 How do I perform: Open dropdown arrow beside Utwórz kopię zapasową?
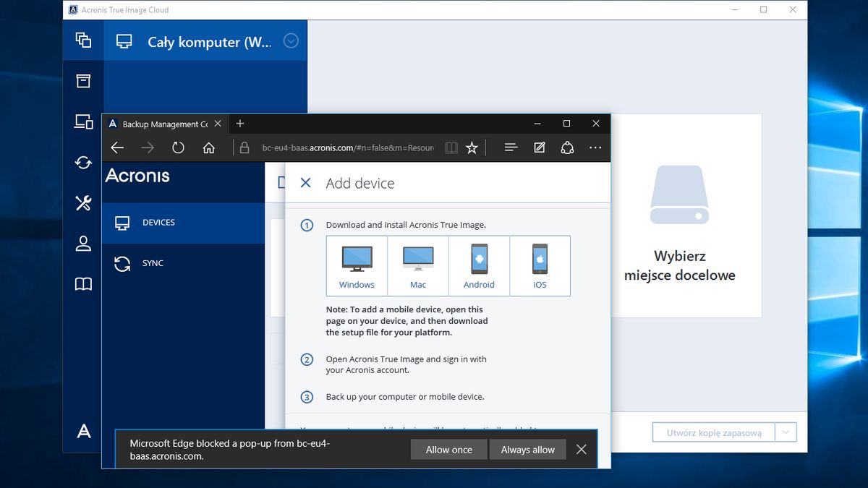pyautogui.click(x=786, y=432)
